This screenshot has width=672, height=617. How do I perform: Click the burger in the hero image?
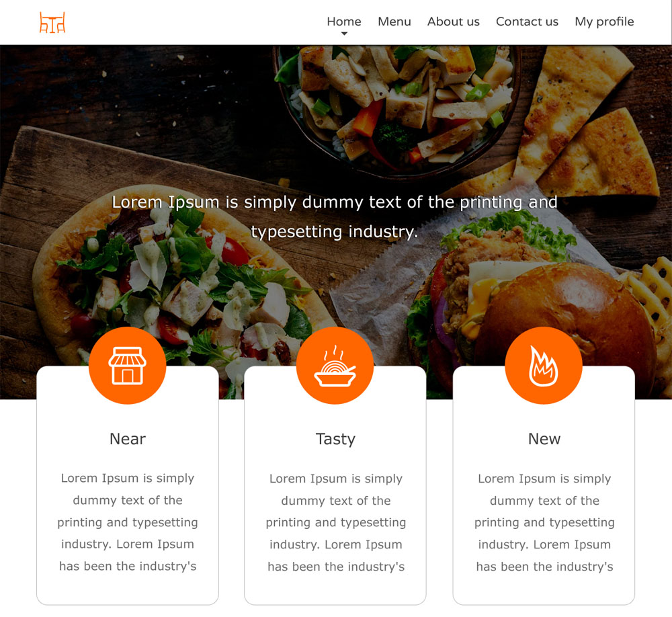[x=532, y=308]
